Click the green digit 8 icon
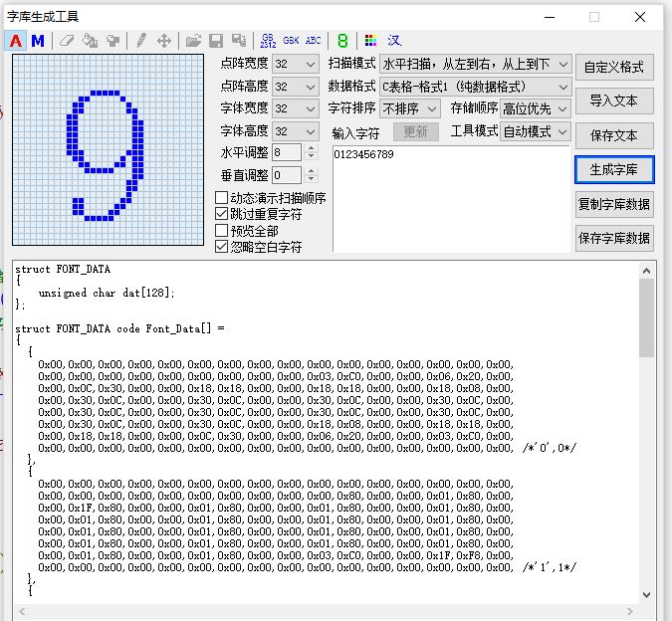 [x=342, y=41]
